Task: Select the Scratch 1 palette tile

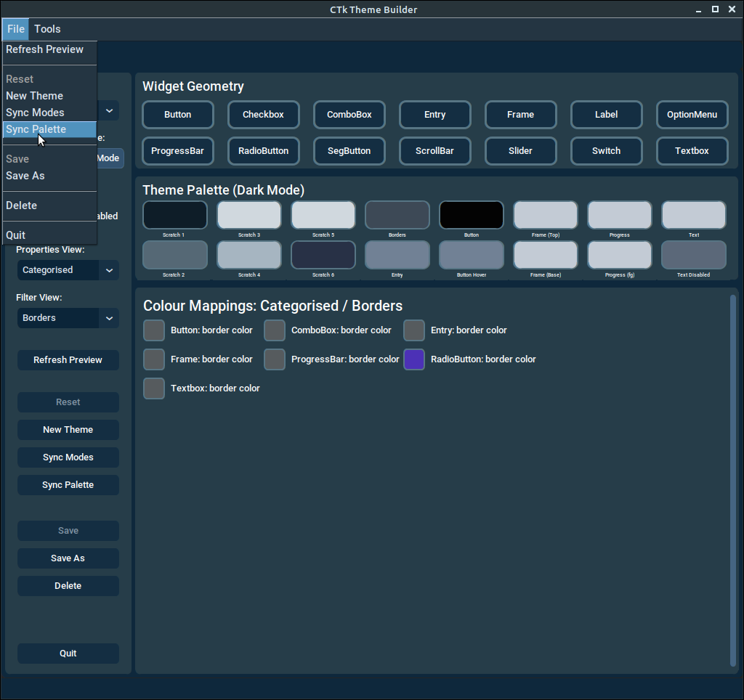Action: pos(175,215)
